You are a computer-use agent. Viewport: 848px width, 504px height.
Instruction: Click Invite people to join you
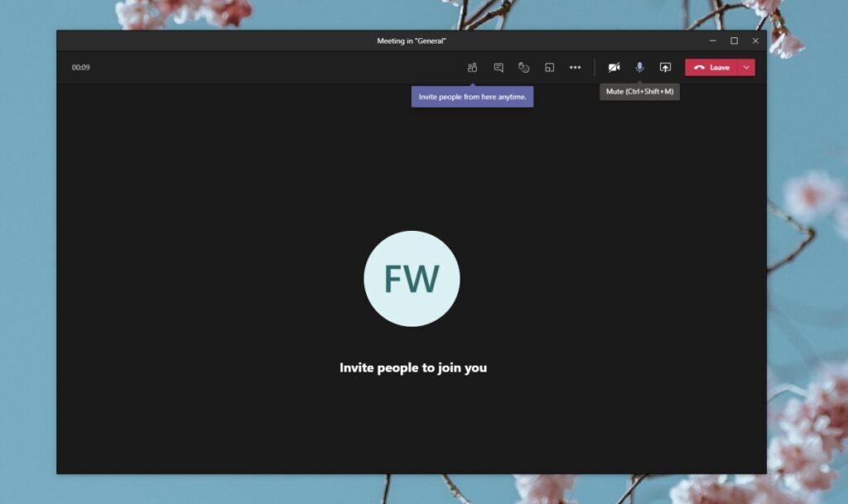coord(412,367)
